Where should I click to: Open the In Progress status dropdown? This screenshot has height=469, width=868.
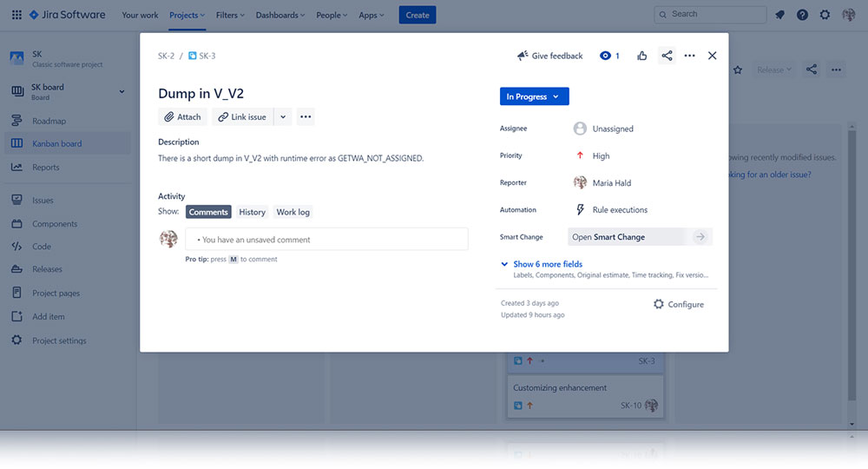tap(534, 96)
